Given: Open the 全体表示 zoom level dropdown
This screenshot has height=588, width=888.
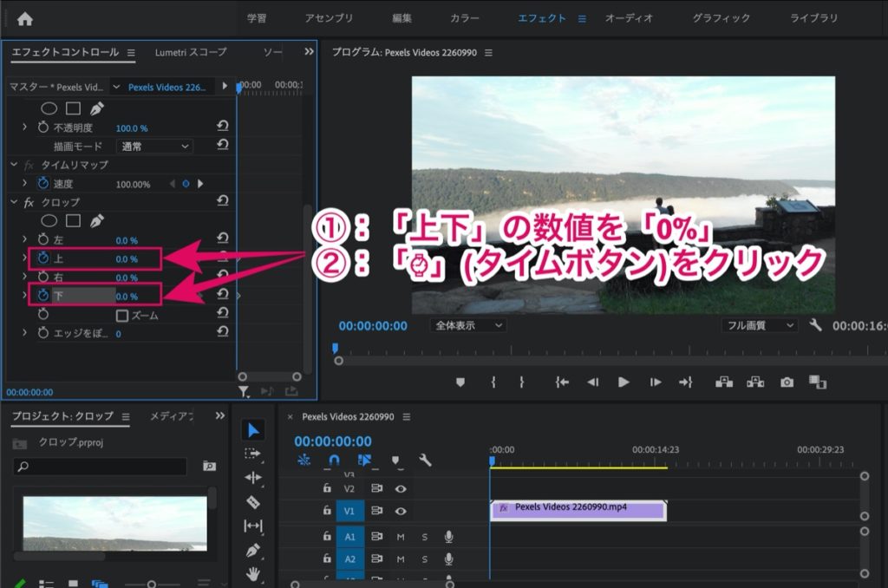Looking at the screenshot, I should coord(467,325).
